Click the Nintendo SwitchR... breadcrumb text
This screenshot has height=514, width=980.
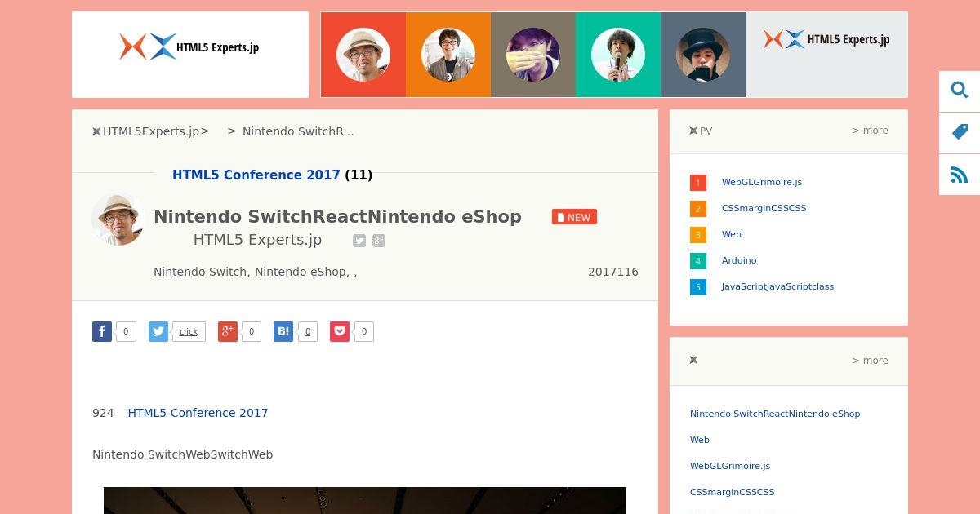click(298, 131)
